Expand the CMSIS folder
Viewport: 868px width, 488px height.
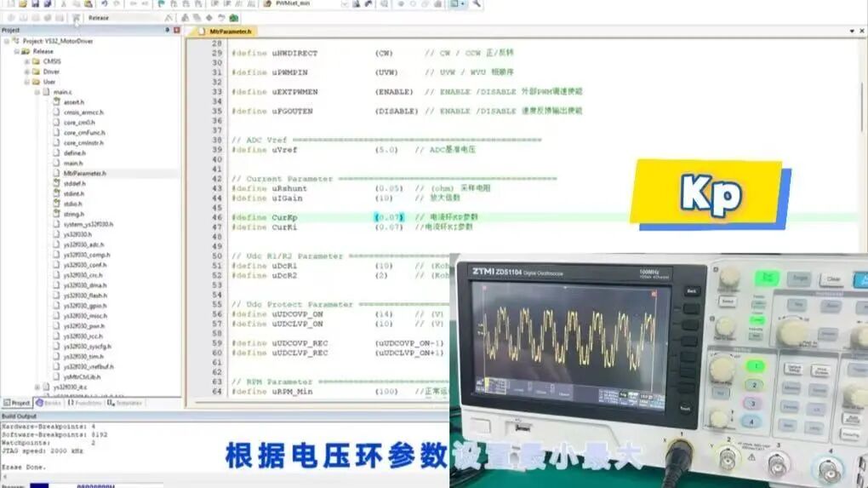(26, 61)
